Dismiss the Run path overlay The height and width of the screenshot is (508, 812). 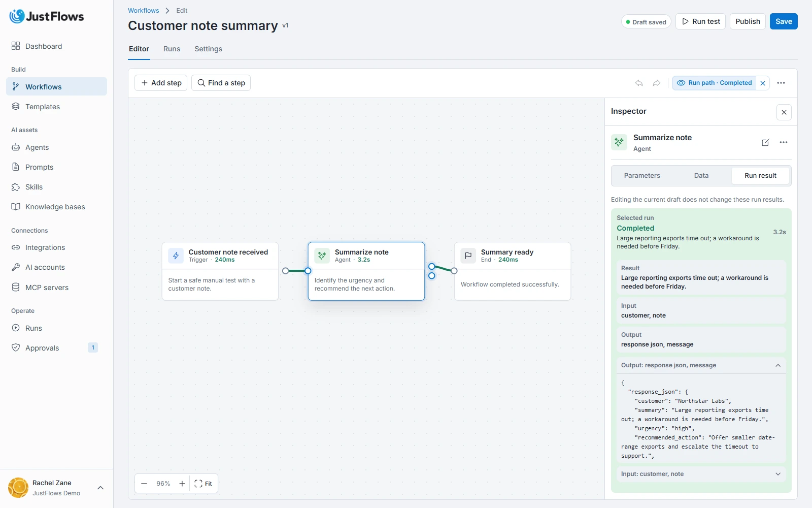[x=763, y=83]
